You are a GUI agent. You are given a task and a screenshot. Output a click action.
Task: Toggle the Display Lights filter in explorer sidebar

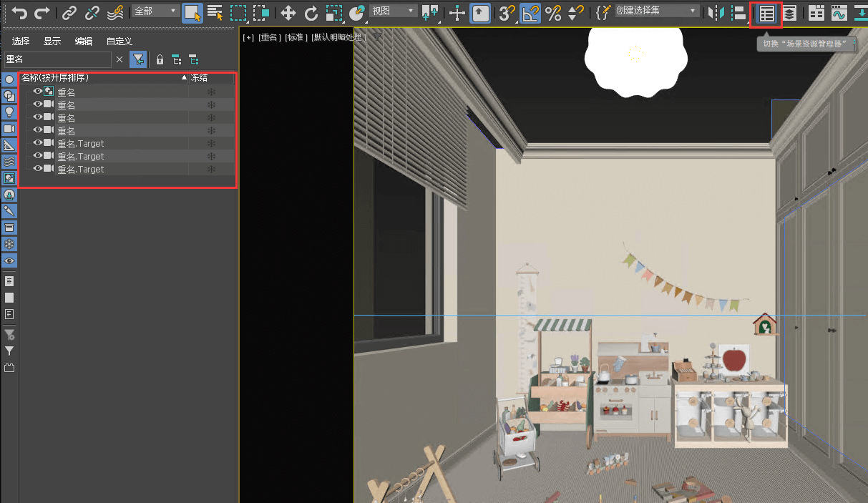pos(9,112)
